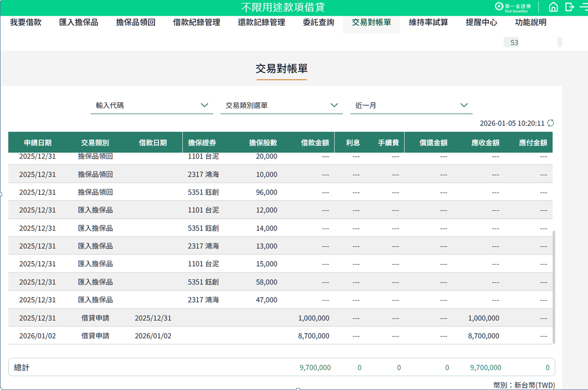
Task: Open the 還款記錄管理 tab
Action: click(x=261, y=22)
